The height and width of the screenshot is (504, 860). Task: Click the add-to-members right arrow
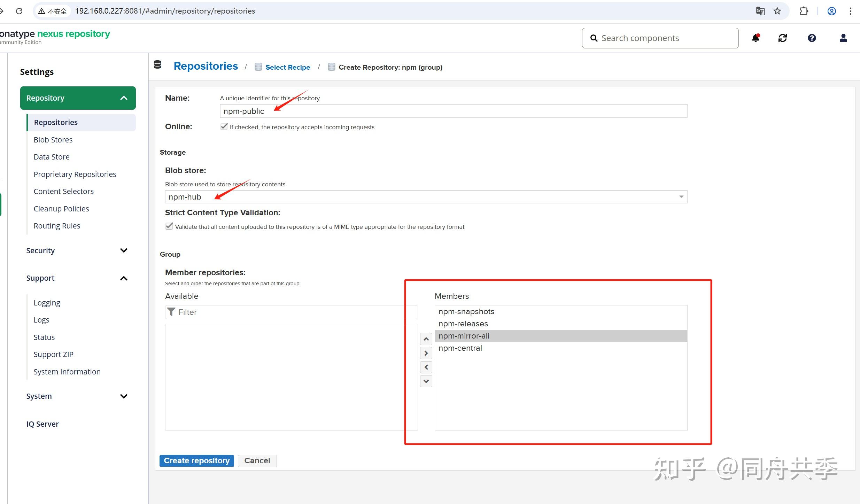pyautogui.click(x=426, y=353)
